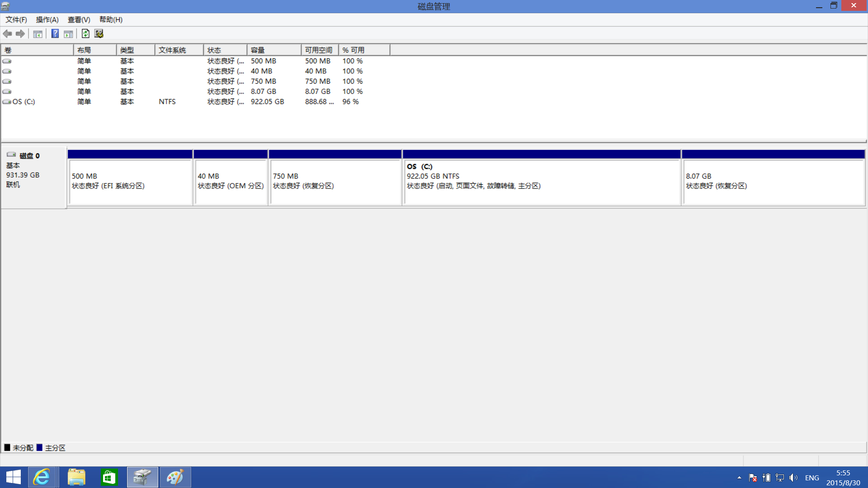The image size is (868, 488).
Task: Click the Forward arrow toolbar icon
Action: pos(20,34)
